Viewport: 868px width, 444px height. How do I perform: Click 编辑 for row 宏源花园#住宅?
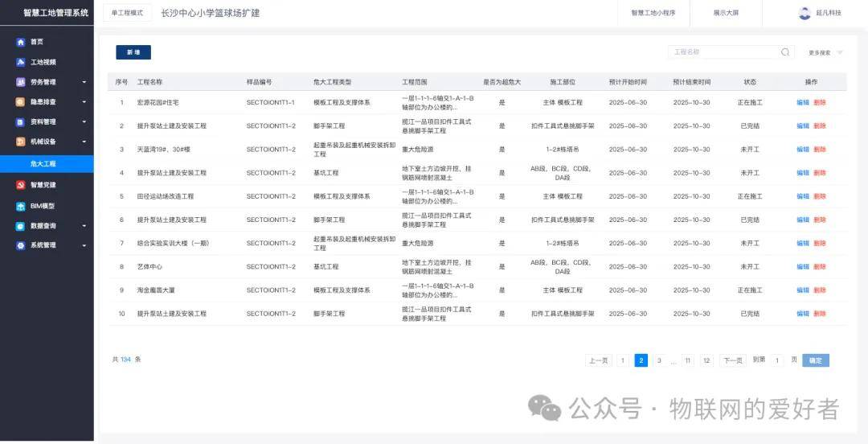point(803,102)
